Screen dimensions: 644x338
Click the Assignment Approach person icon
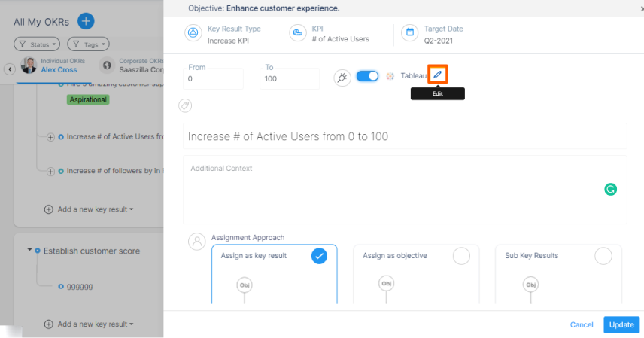(196, 242)
